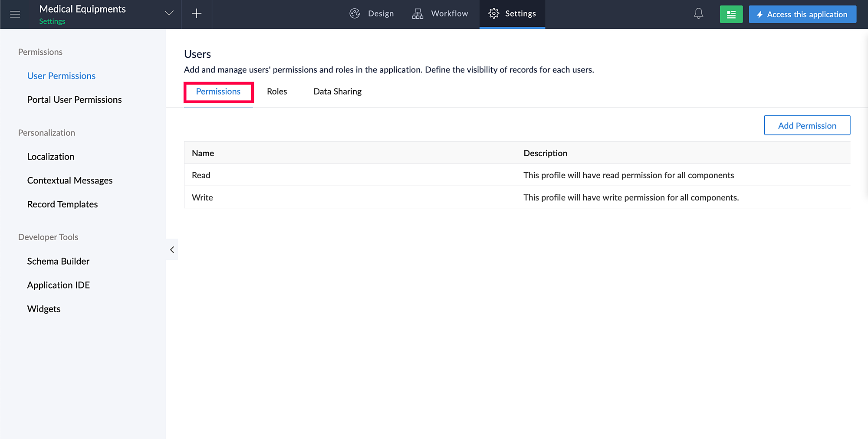Click Access this application button
The image size is (868, 439).
(x=802, y=14)
